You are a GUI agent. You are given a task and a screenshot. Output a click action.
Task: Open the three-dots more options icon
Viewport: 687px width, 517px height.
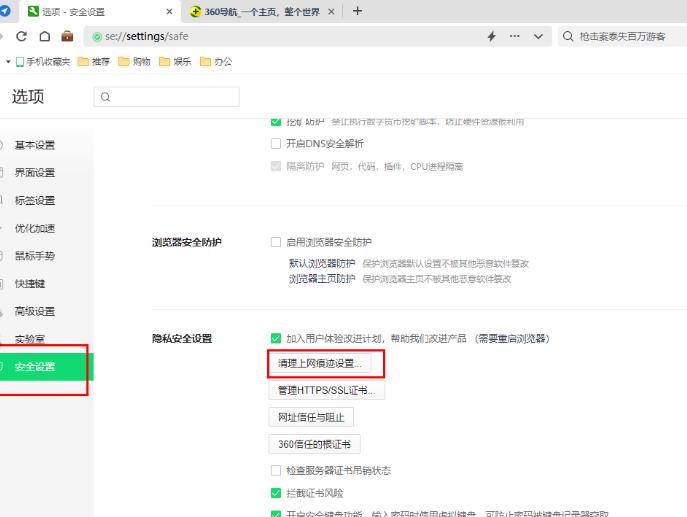(515, 36)
